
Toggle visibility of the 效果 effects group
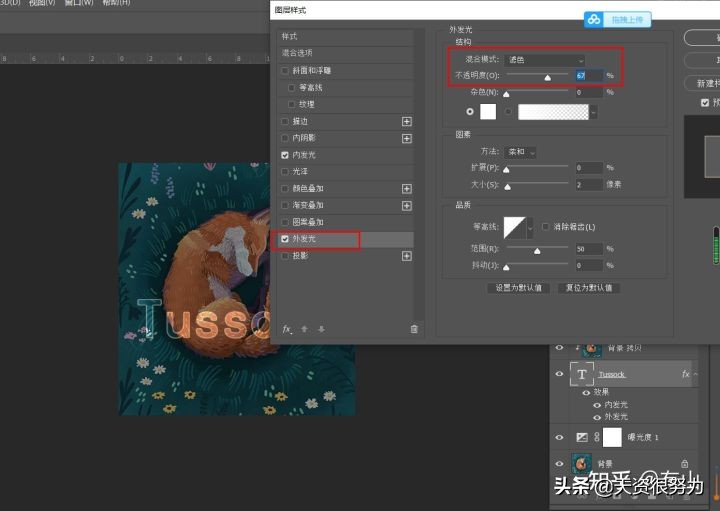pyautogui.click(x=586, y=393)
